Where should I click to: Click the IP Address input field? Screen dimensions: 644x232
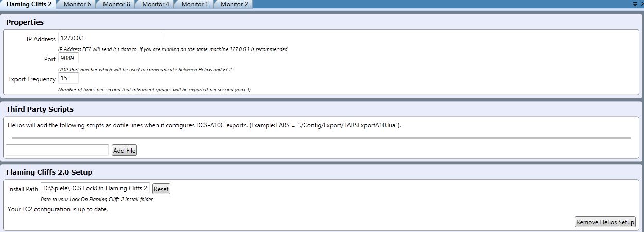pos(110,38)
